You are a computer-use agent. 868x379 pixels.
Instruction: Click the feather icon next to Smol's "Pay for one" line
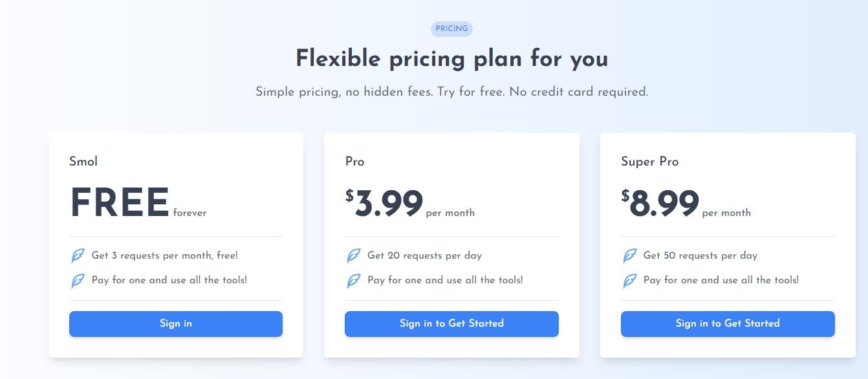click(78, 281)
